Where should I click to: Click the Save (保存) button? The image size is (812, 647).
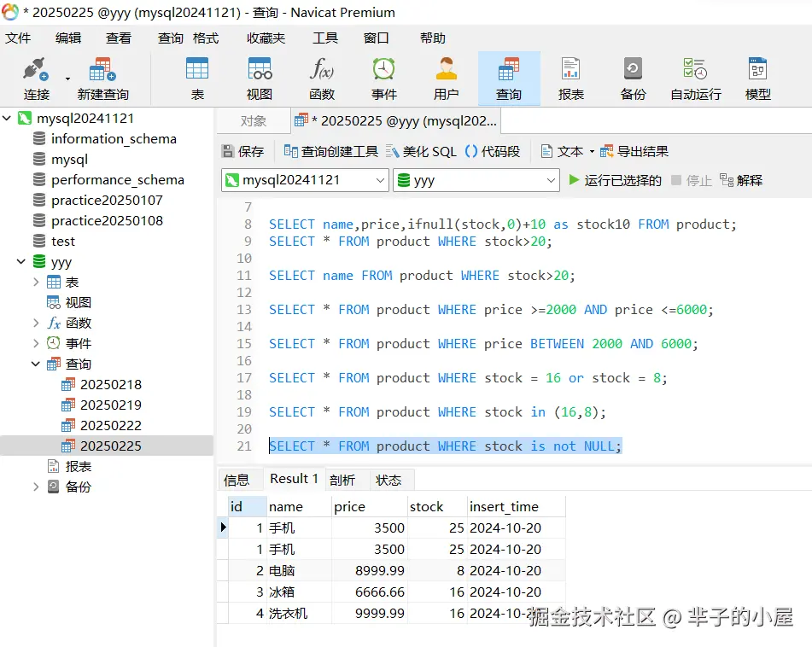point(242,151)
